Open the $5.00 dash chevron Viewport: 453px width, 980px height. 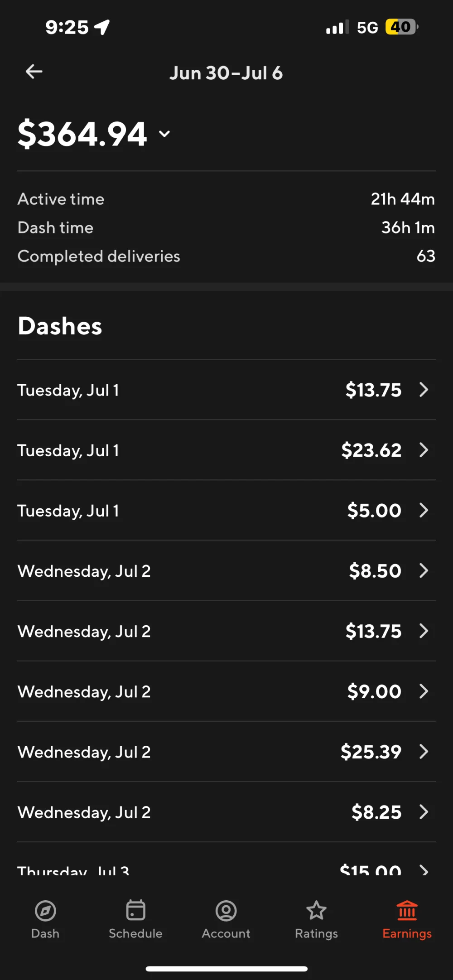424,510
